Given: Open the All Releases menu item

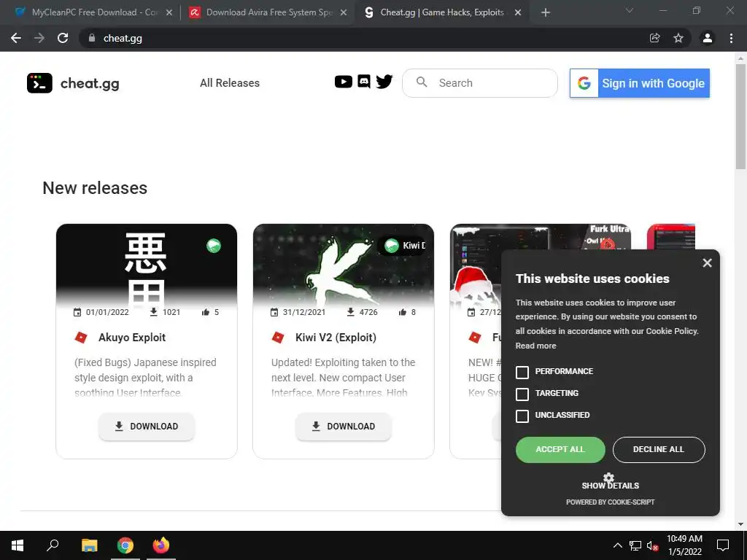Looking at the screenshot, I should 230,83.
